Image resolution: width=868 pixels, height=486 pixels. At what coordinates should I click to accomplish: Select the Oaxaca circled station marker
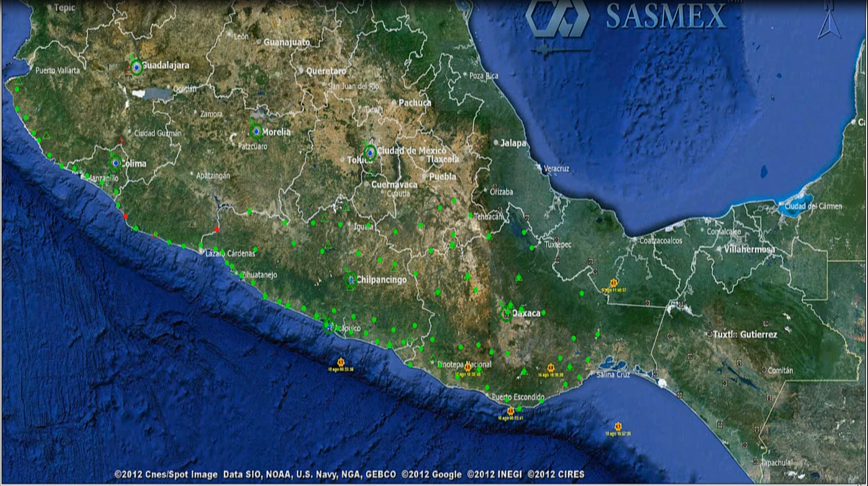pos(507,314)
